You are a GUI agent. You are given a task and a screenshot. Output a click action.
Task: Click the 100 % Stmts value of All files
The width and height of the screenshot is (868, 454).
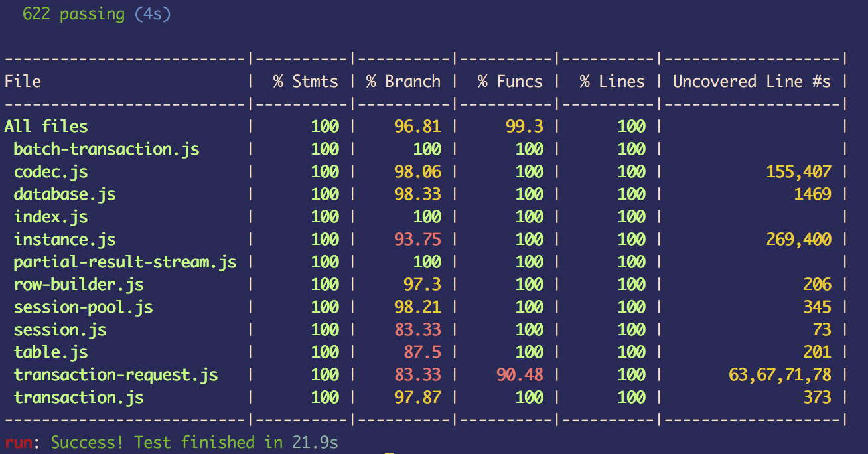point(325,127)
